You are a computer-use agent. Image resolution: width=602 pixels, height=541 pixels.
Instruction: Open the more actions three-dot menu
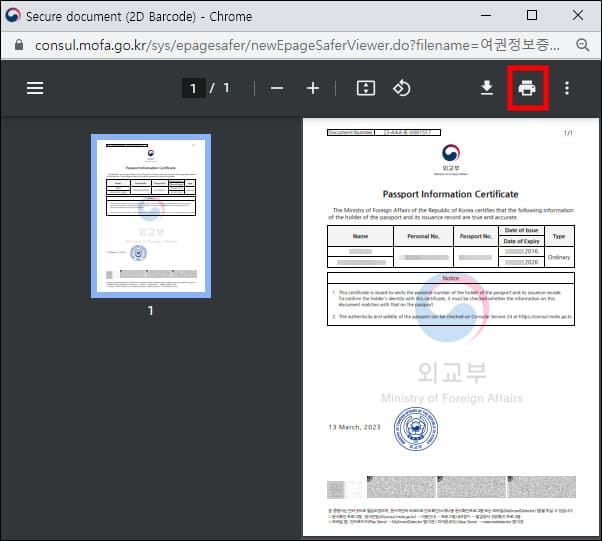pos(567,88)
